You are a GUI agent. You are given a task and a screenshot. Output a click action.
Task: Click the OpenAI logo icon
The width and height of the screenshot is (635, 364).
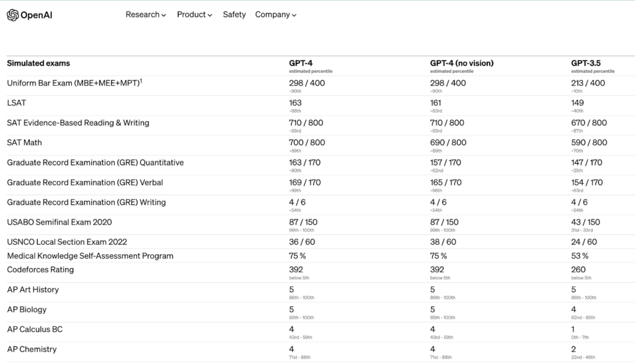point(12,15)
